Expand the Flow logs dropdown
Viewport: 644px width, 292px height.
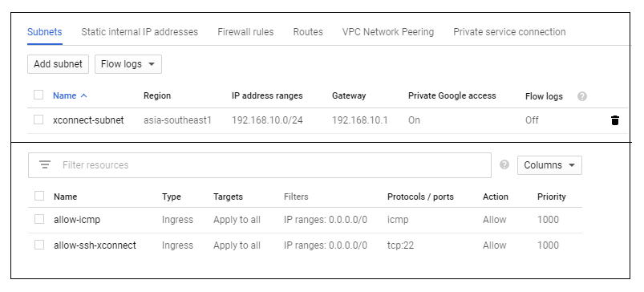click(x=128, y=64)
